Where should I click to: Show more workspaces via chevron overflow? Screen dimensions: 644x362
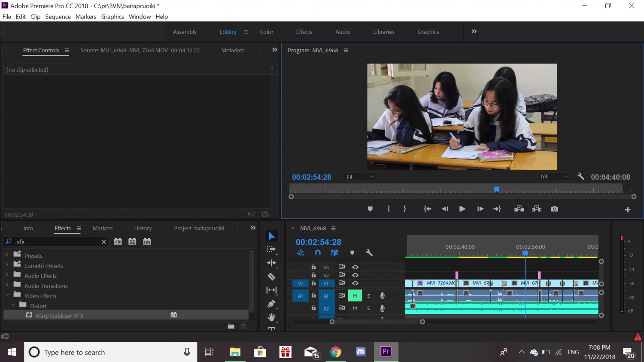(474, 31)
